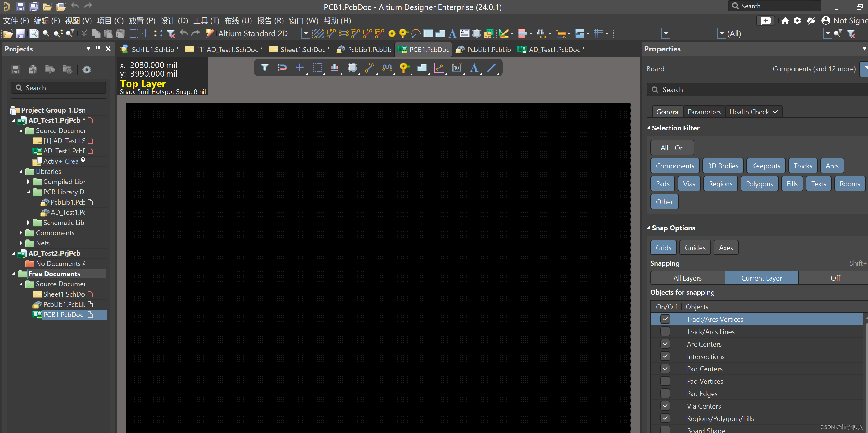Check the Pad Vertices snapping option
The image size is (868, 433).
pyautogui.click(x=665, y=381)
